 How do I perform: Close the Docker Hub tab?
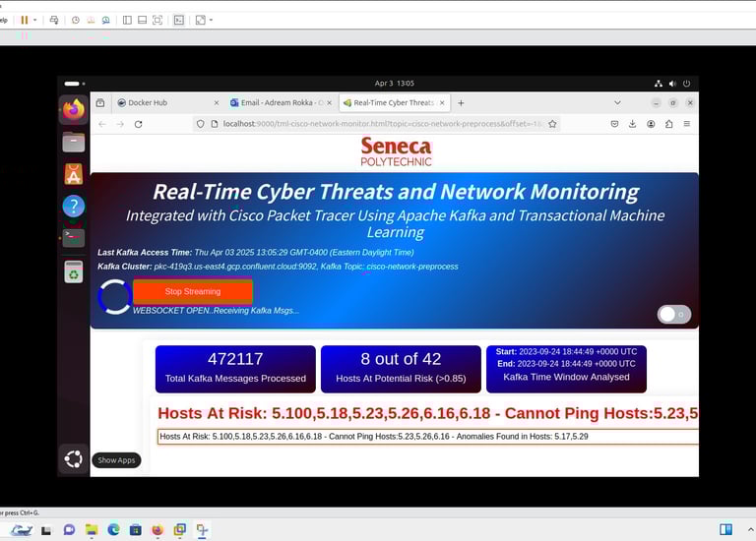216,102
